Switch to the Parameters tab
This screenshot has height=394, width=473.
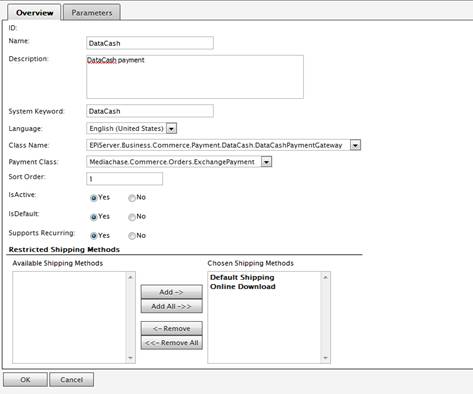pyautogui.click(x=92, y=13)
